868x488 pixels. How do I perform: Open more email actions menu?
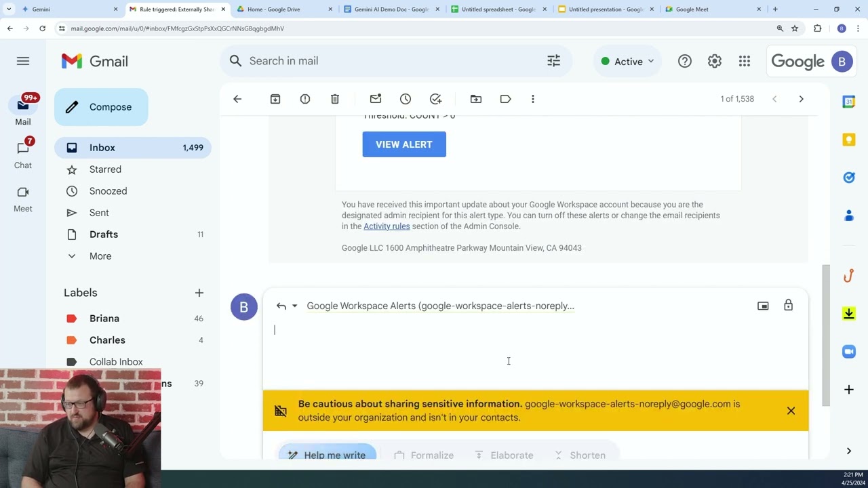(x=533, y=99)
